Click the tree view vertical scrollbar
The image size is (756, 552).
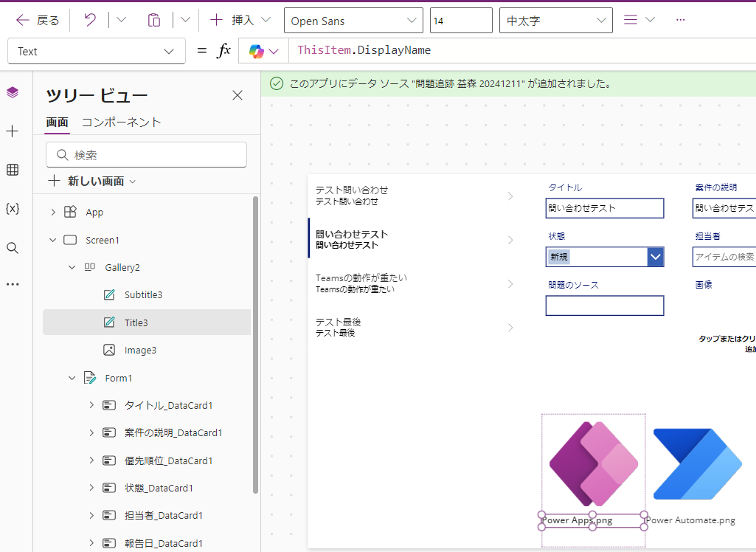pyautogui.click(x=255, y=345)
